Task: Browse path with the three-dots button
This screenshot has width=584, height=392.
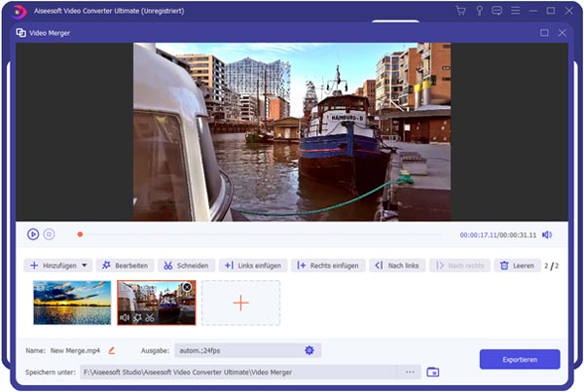Action: point(410,372)
